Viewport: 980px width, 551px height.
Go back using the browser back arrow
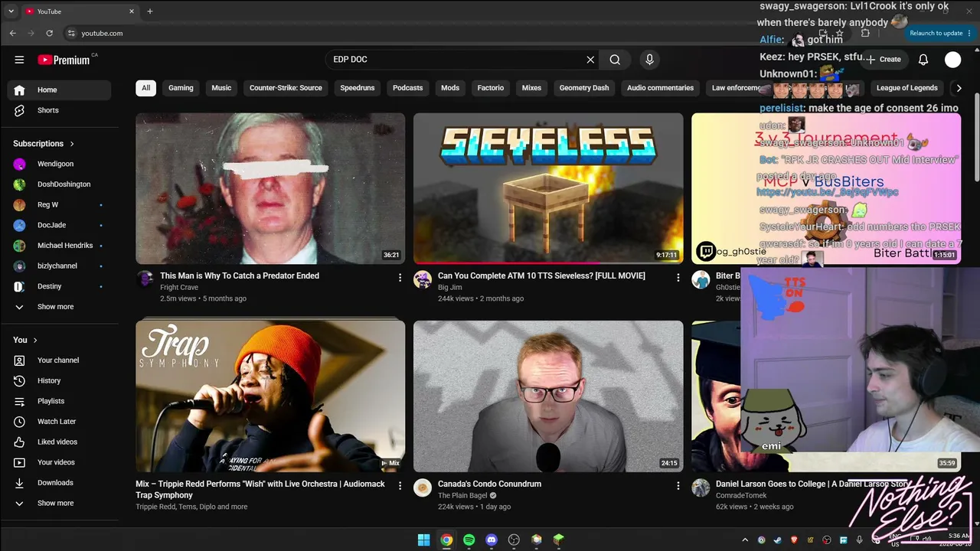(13, 33)
